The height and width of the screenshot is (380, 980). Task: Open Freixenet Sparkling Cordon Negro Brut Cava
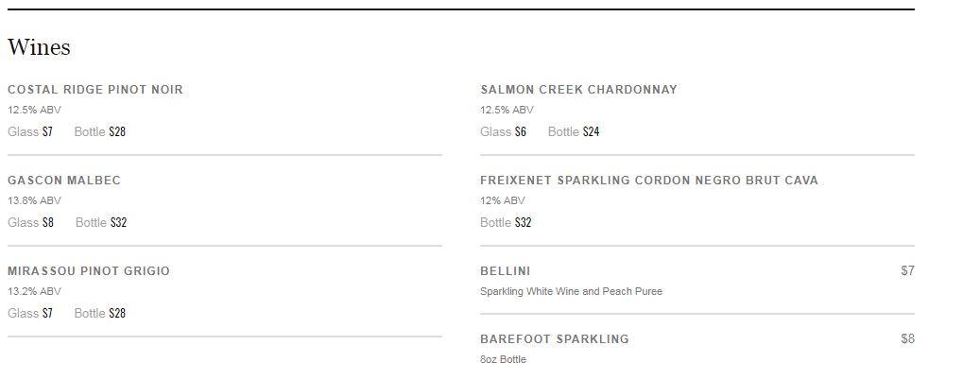click(x=649, y=181)
